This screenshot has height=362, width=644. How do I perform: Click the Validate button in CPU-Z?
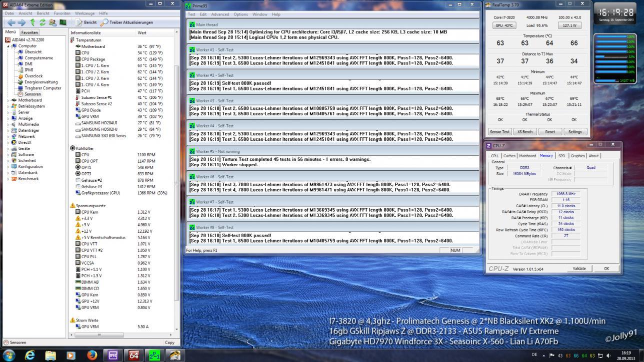tap(579, 269)
